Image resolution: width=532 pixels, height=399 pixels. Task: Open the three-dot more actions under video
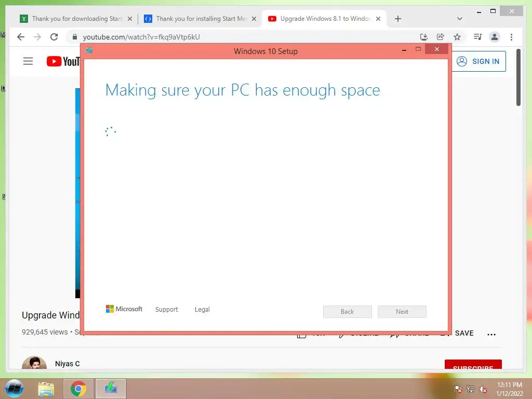[x=491, y=334]
